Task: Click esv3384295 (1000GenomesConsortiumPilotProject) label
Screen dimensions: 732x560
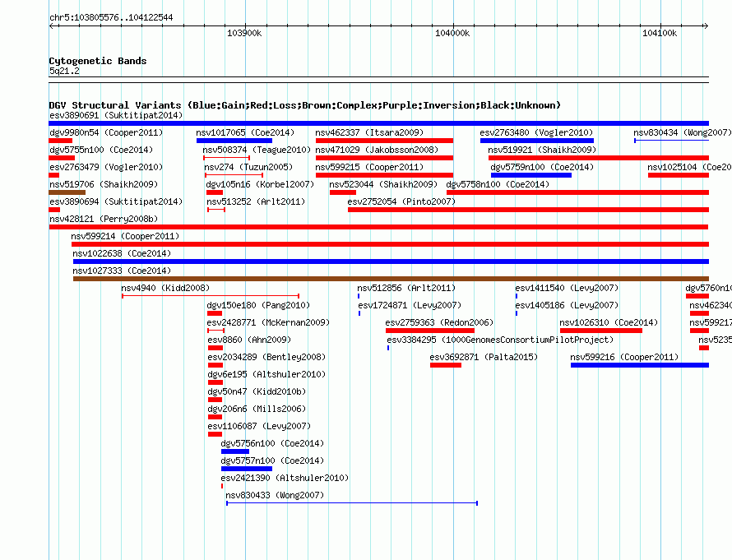Action: point(500,340)
